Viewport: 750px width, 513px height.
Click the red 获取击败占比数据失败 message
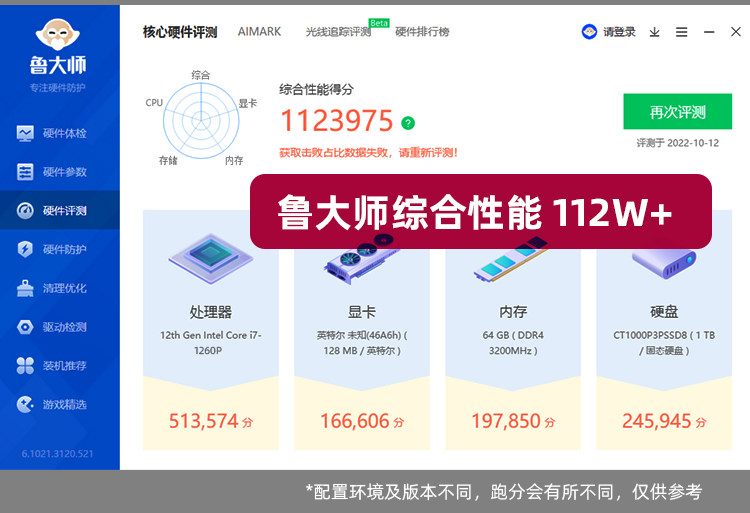[x=368, y=153]
